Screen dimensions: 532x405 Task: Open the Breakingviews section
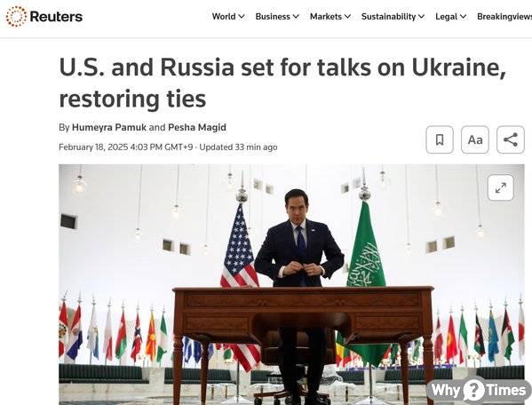(x=504, y=17)
